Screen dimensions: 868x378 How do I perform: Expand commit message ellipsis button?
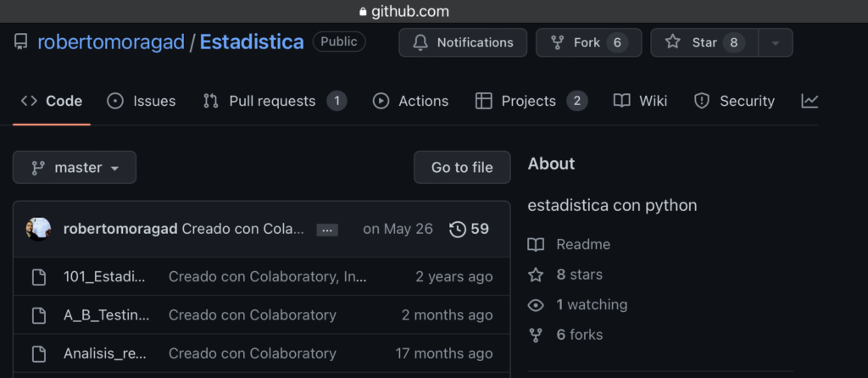tap(327, 230)
